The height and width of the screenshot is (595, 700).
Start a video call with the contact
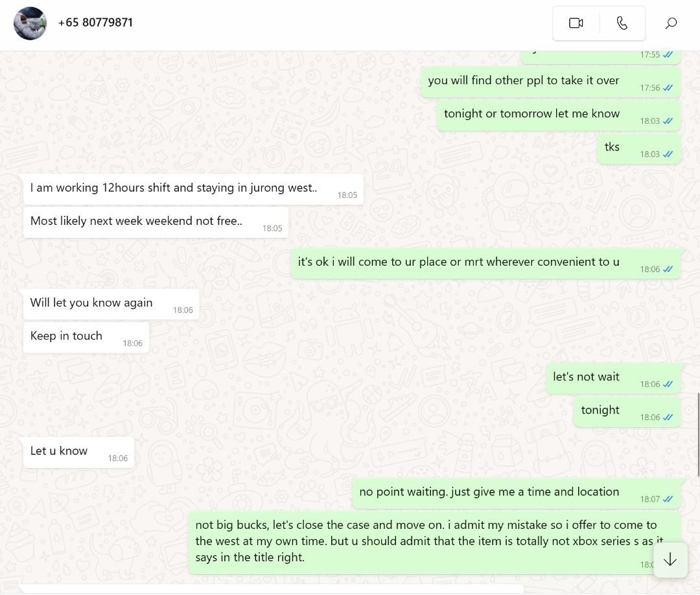576,23
